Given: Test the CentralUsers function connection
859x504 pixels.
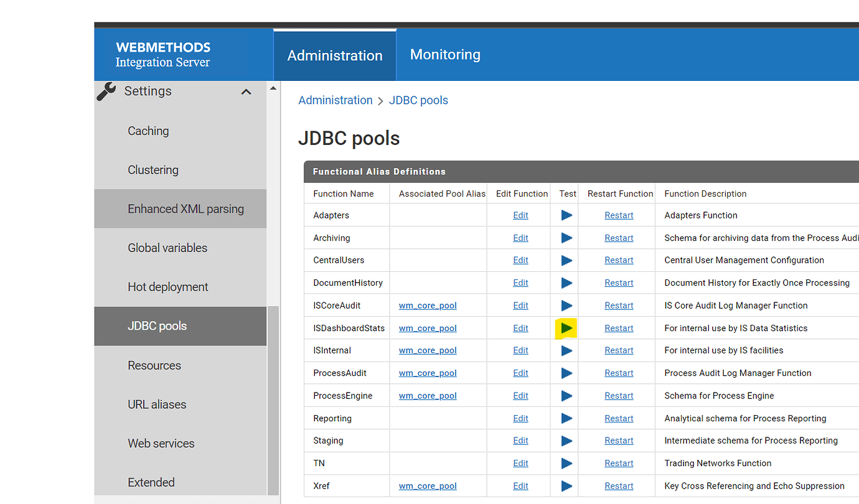Looking at the screenshot, I should click(566, 260).
